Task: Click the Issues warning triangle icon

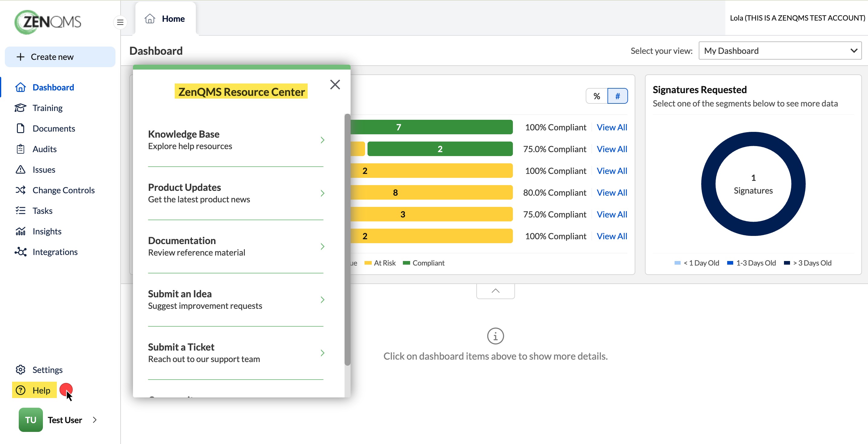Action: tap(21, 170)
